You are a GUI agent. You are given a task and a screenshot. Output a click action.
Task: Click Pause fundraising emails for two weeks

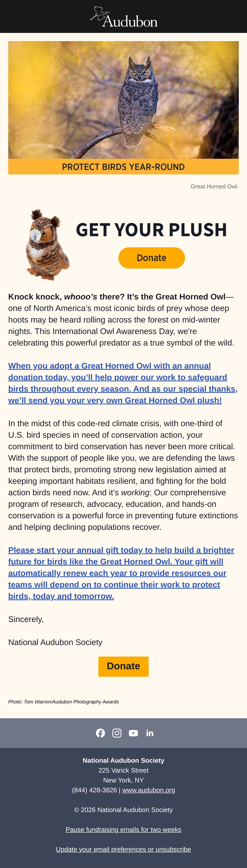click(123, 829)
